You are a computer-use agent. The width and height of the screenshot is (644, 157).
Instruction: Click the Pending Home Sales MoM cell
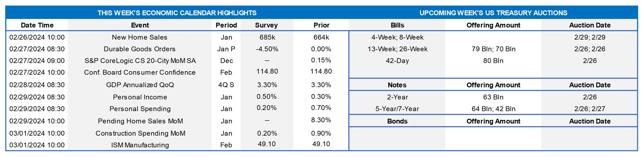[x=140, y=121]
